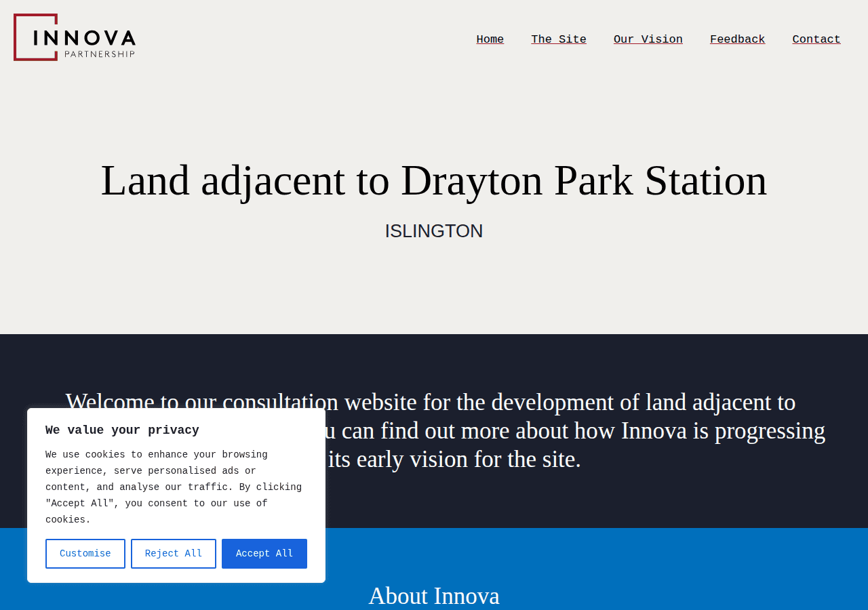868x610 pixels.
Task: Click the 'We value your privacy' title
Action: pyautogui.click(x=122, y=430)
